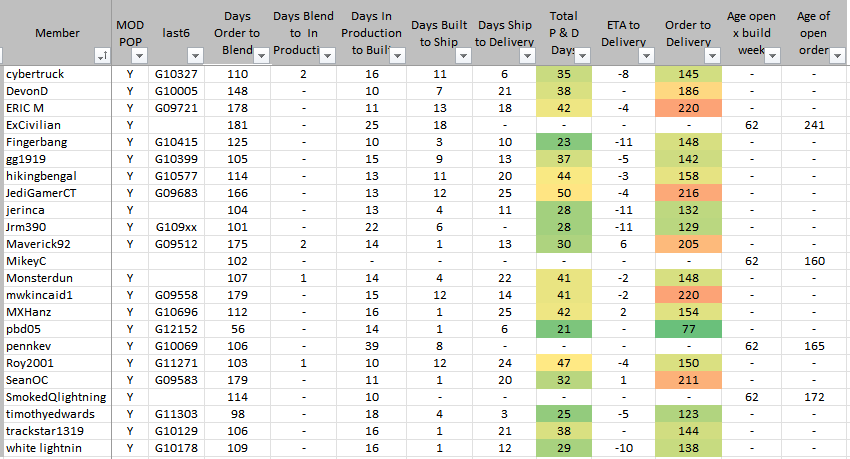Image resolution: width=850 pixels, height=459 pixels.
Task: Select the Member column header cell
Action: click(57, 33)
